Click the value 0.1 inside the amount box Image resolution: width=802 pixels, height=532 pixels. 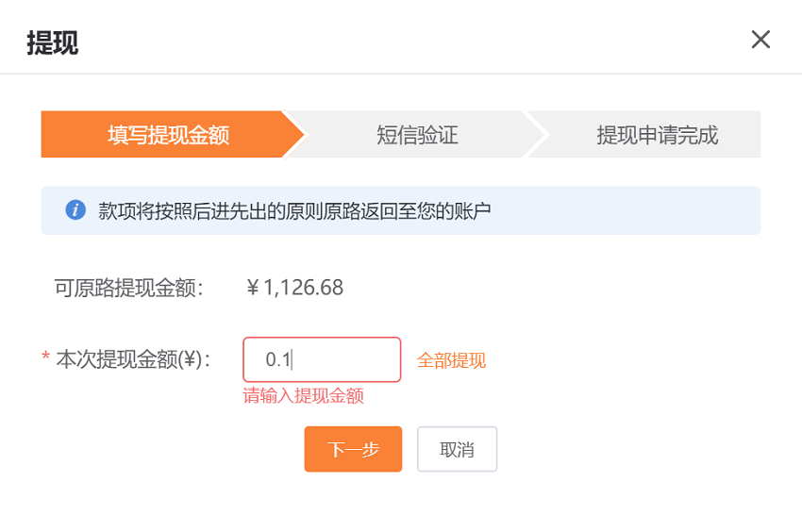click(x=277, y=359)
